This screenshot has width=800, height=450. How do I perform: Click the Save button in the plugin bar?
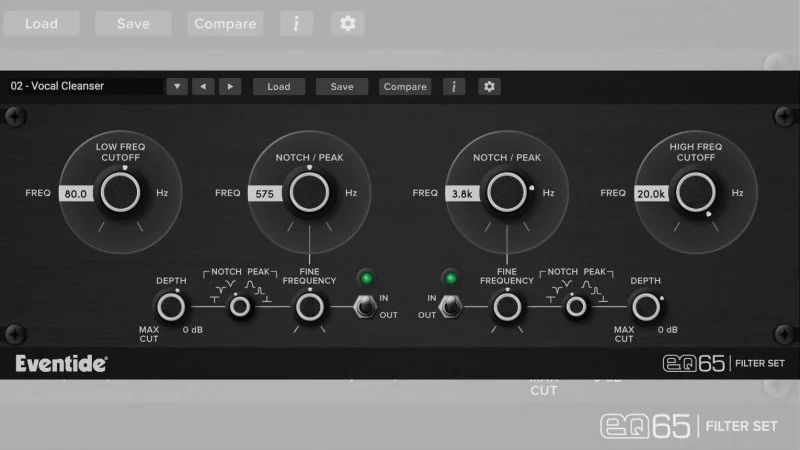342,86
